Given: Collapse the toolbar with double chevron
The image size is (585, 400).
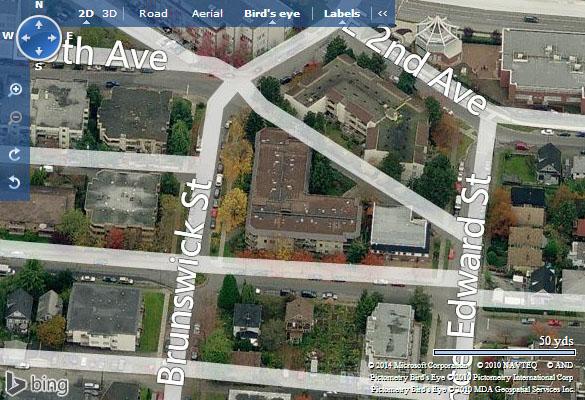Looking at the screenshot, I should pyautogui.click(x=382, y=13).
